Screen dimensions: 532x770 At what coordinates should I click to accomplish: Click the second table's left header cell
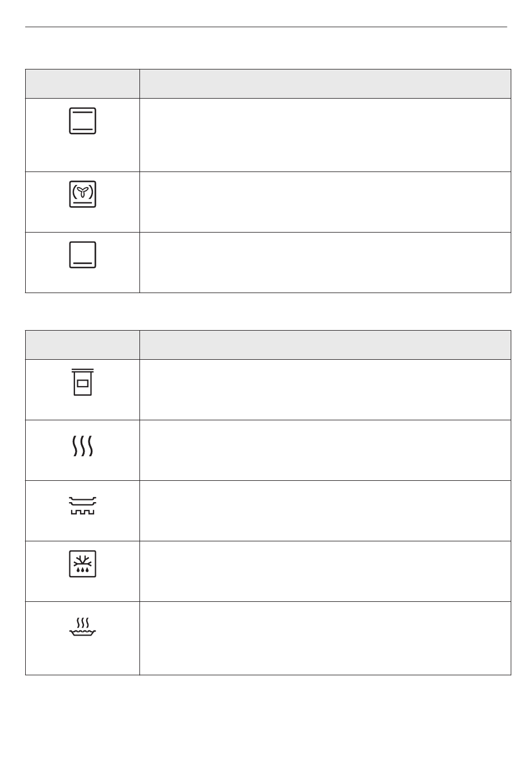tap(82, 345)
